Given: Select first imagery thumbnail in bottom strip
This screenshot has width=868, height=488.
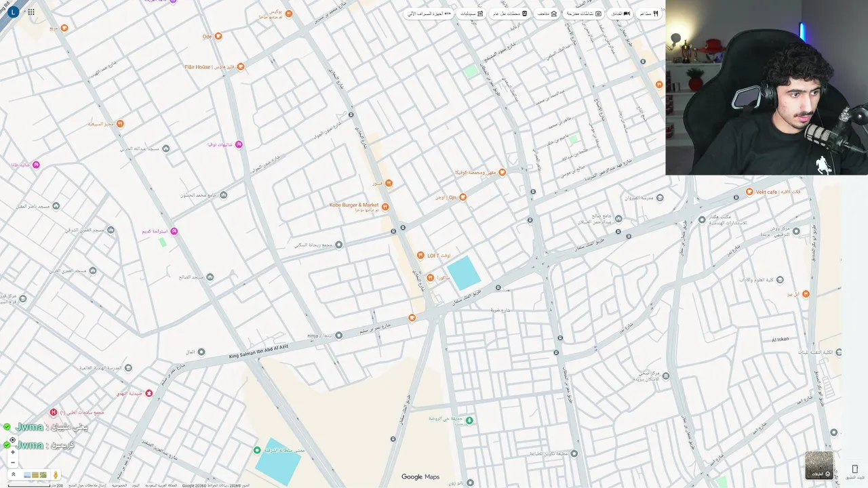Looking at the screenshot, I should (x=27, y=475).
